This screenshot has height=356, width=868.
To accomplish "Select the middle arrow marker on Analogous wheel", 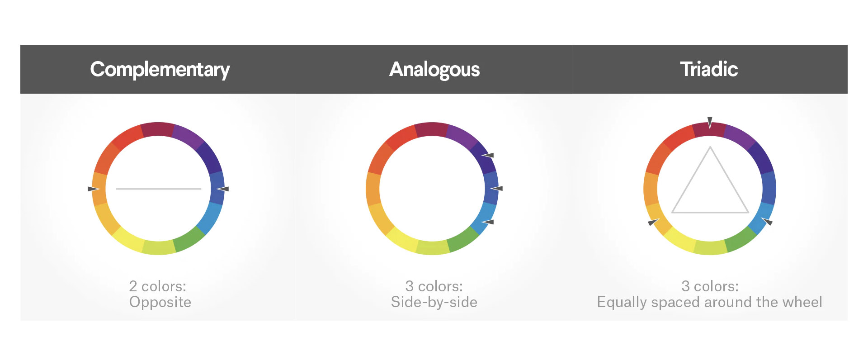I will coord(497,188).
